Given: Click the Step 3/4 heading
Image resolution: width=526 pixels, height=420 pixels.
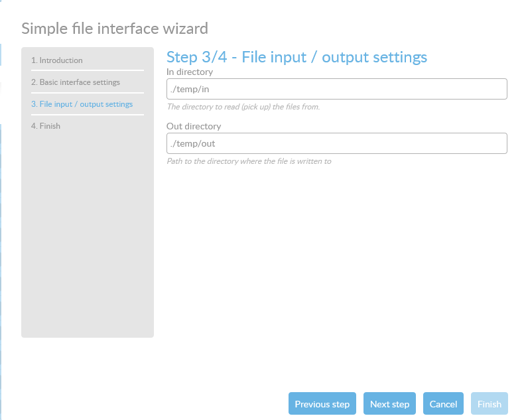Looking at the screenshot, I should click(x=296, y=57).
